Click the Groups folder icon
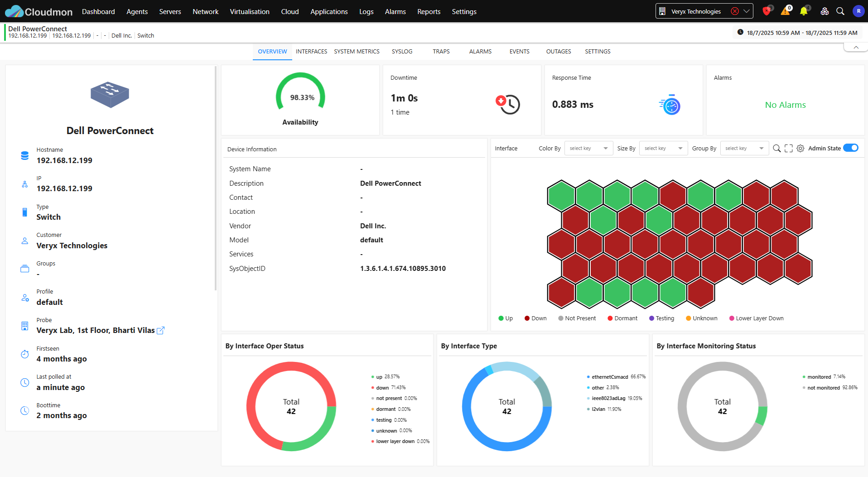The height and width of the screenshot is (477, 868). pyautogui.click(x=25, y=269)
